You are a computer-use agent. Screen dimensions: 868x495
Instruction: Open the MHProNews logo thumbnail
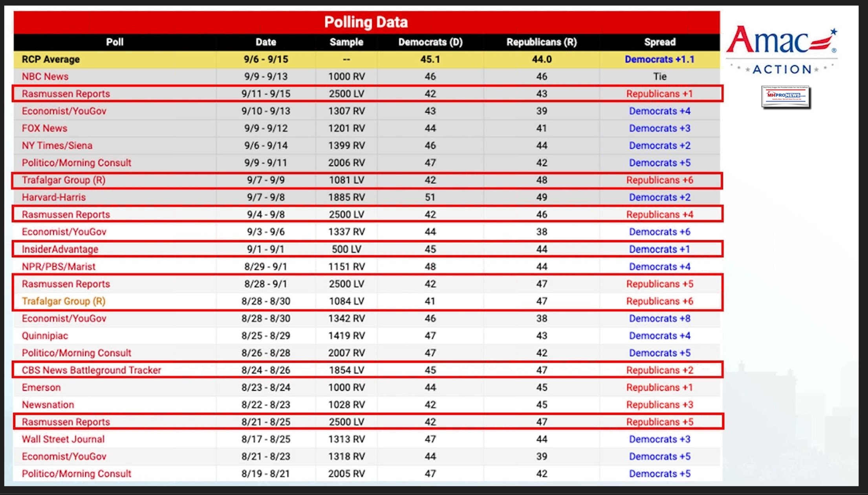click(786, 97)
